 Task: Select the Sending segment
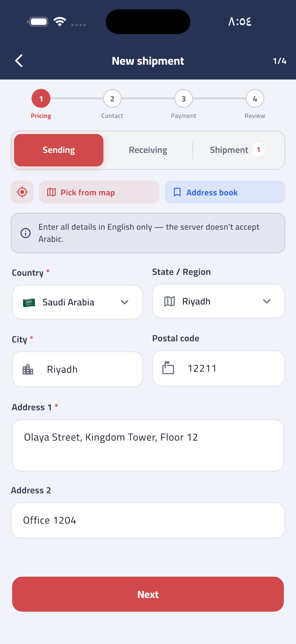(x=59, y=150)
